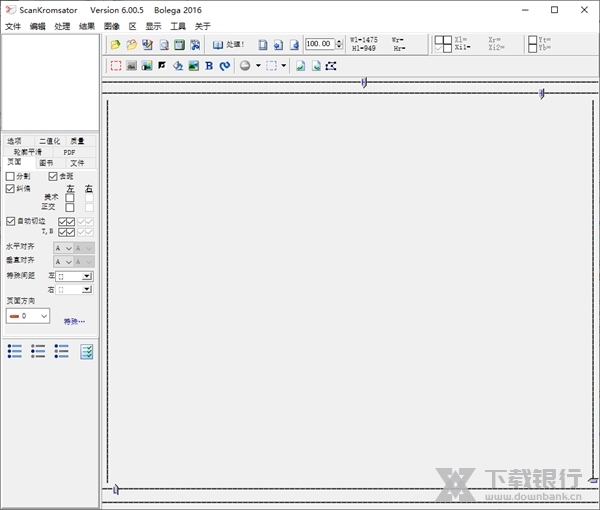Toggle the 自动切边 checkbox
Screen dimensions: 600x510
click(10, 221)
